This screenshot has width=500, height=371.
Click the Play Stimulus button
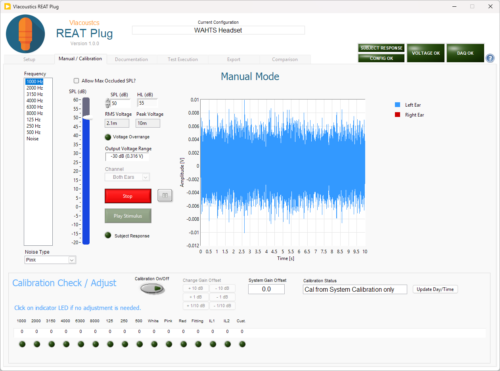pyautogui.click(x=128, y=216)
